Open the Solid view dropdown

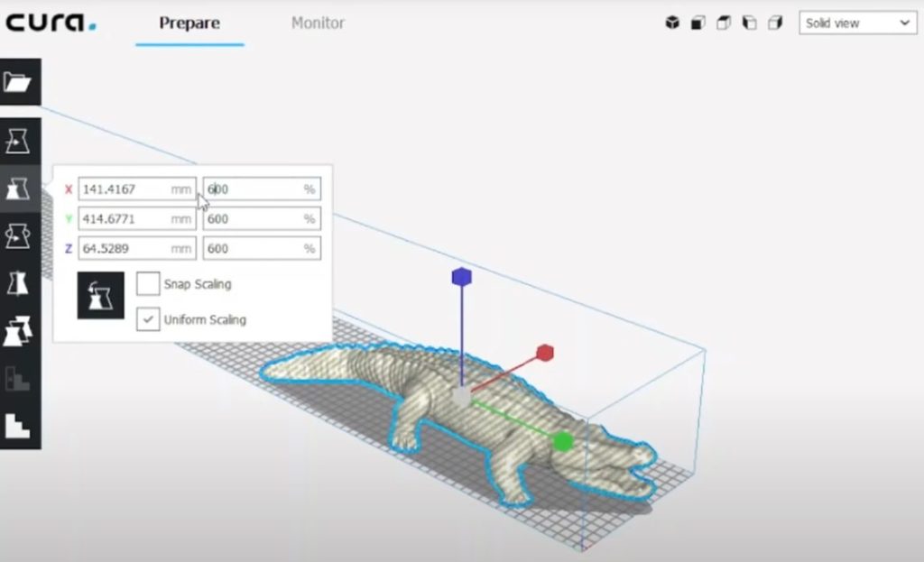point(857,23)
